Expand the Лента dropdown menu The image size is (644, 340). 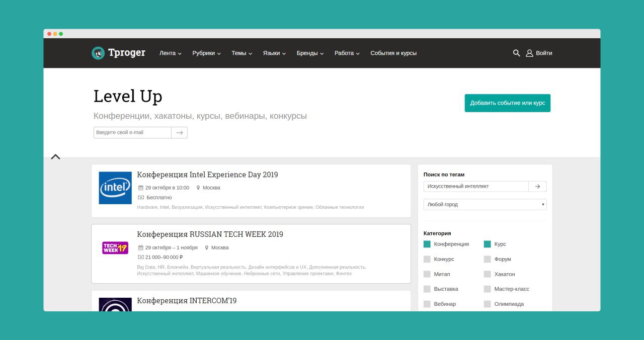click(171, 53)
